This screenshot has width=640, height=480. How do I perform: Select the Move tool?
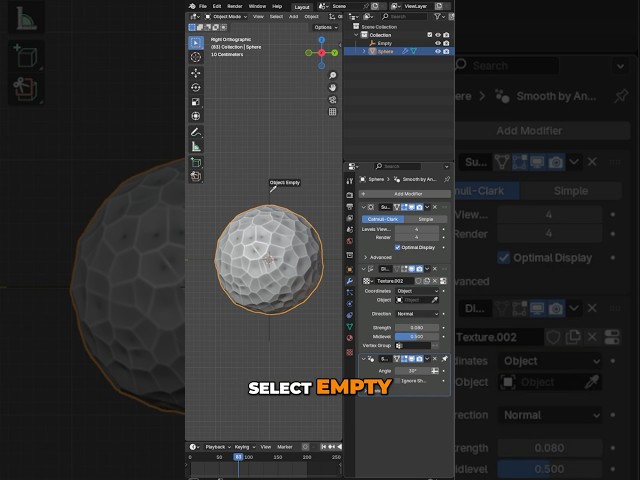click(196, 73)
